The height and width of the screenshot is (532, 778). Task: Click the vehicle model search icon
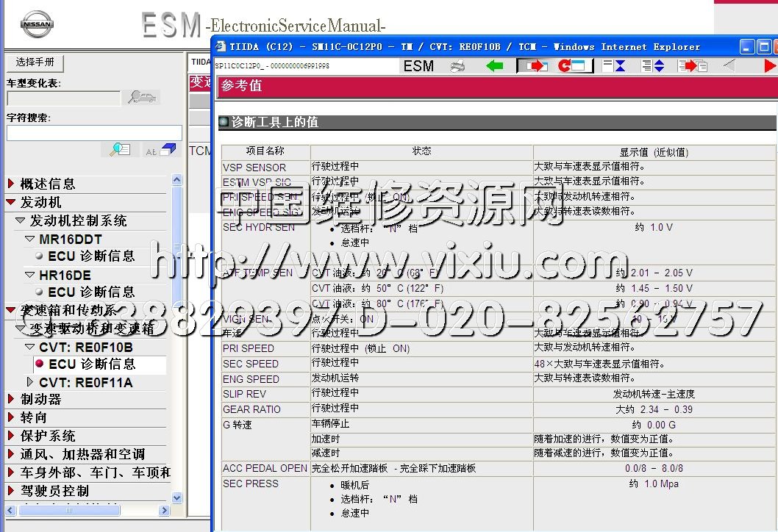tap(141, 97)
